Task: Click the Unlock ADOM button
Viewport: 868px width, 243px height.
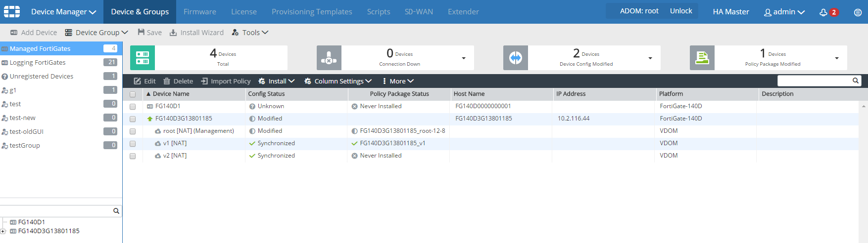Action: 681,11
